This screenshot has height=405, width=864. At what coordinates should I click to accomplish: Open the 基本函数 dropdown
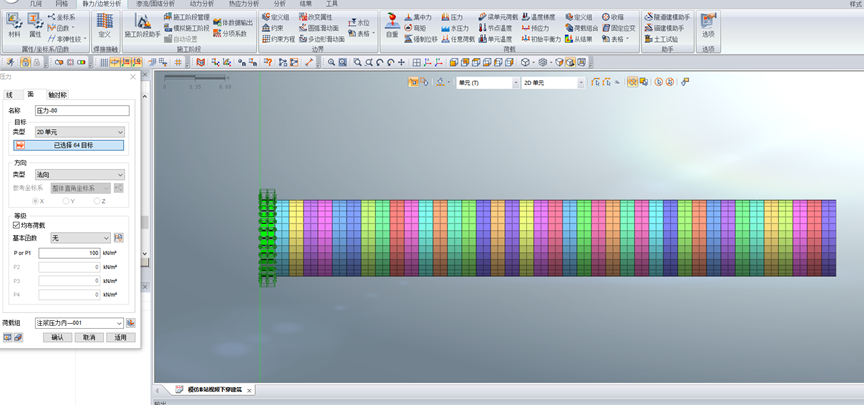click(80, 238)
